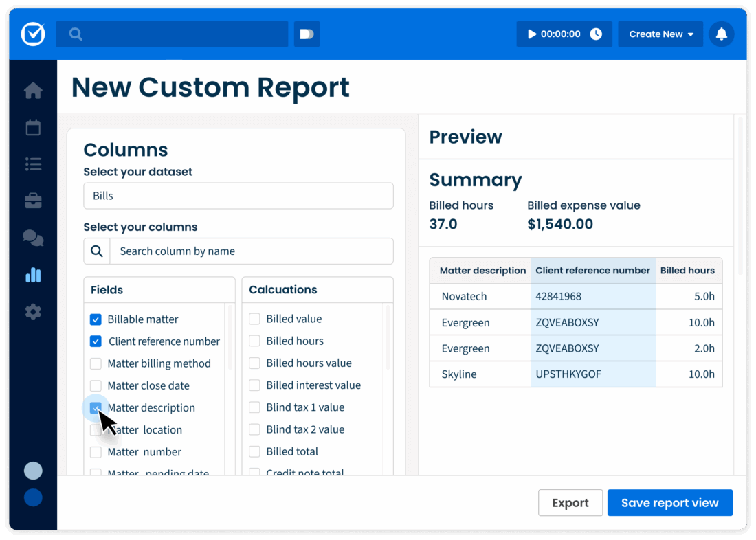Start the timer with the play icon

click(x=530, y=33)
